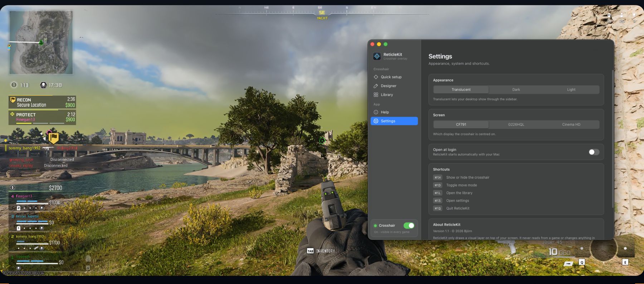Open the Library section
Image resolution: width=644 pixels, height=284 pixels.
coord(394,95)
